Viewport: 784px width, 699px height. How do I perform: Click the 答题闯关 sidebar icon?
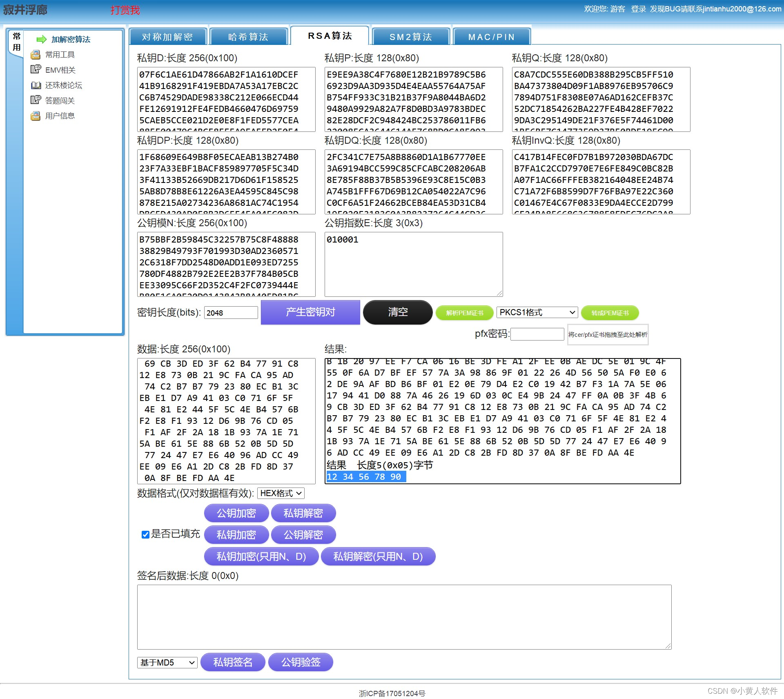tap(36, 100)
